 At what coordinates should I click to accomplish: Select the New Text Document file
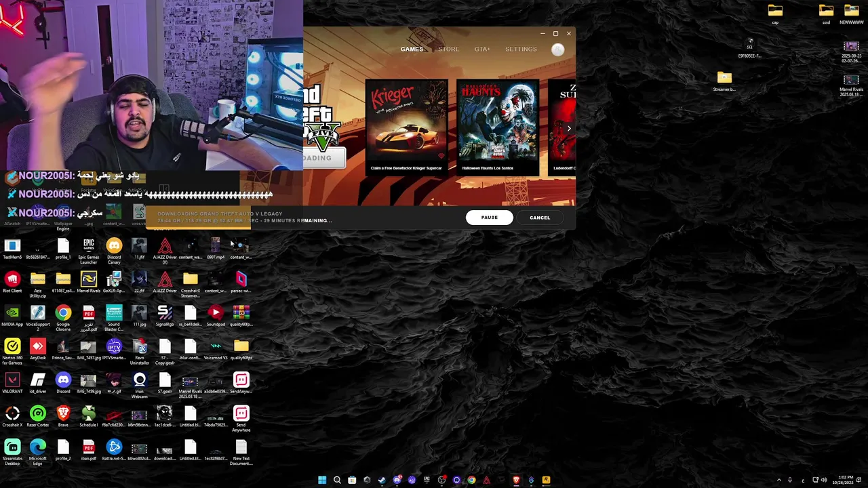(241, 451)
